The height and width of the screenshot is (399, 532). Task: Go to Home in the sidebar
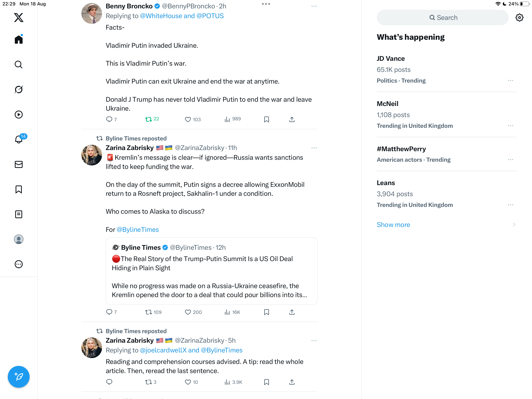point(18,40)
